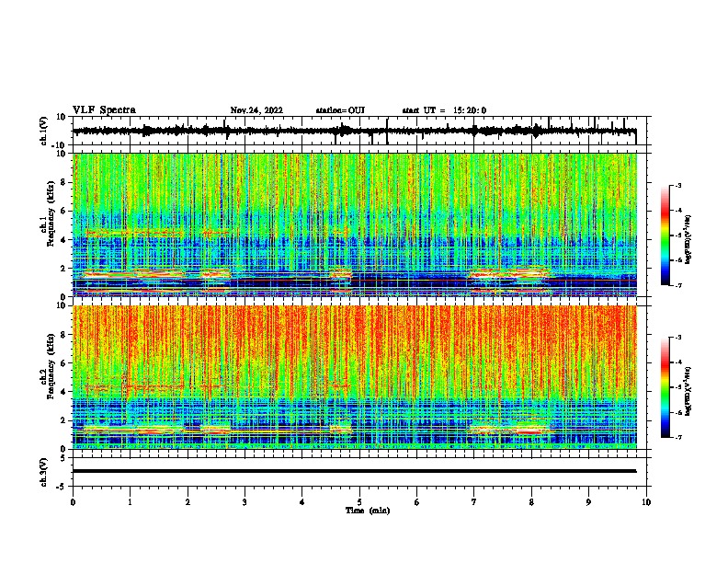
Task: Click ch.1 colorbar legend label text
Action: click(688, 239)
